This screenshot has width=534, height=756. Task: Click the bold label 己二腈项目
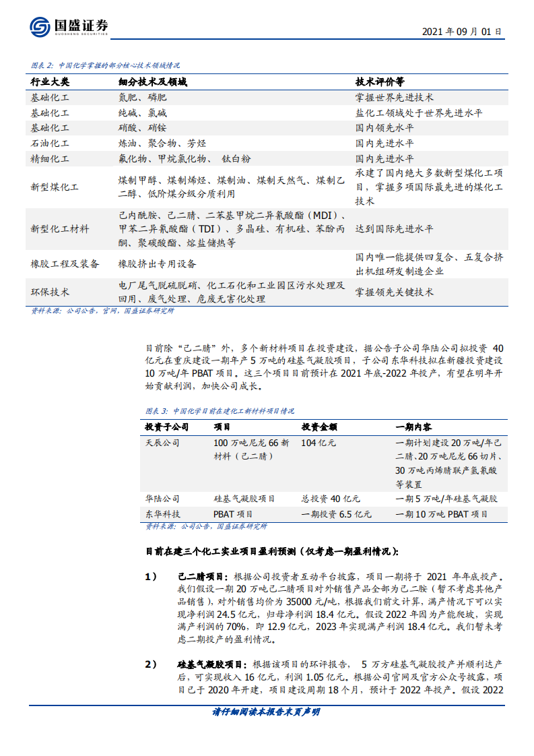(x=203, y=576)
